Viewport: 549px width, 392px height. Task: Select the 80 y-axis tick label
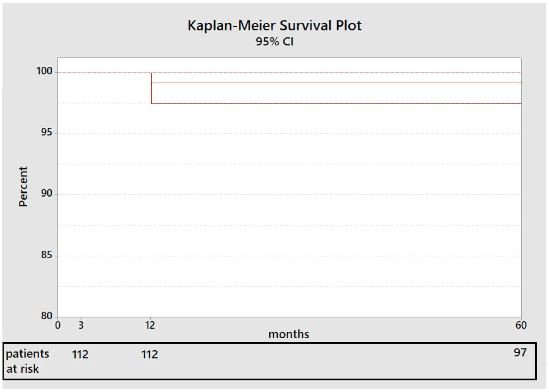[47, 316]
